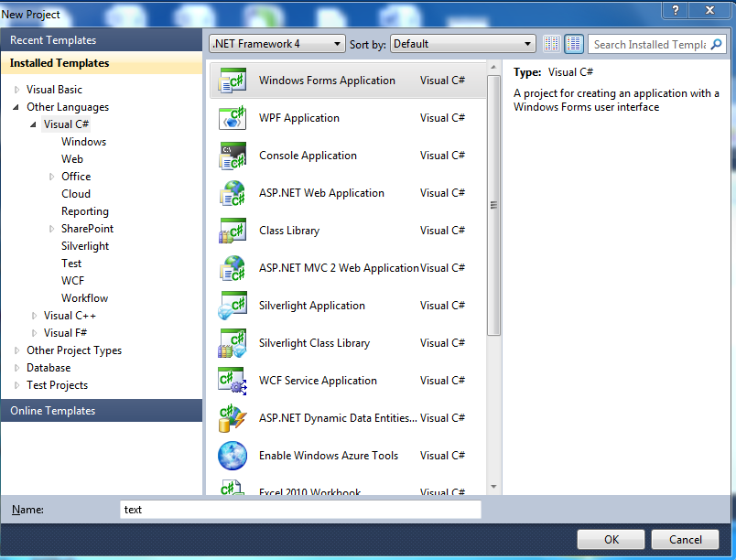Click the Class Library template icon

point(233,231)
